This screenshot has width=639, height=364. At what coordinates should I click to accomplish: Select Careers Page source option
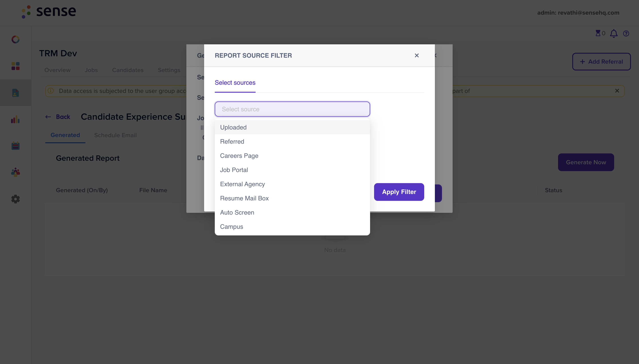click(239, 156)
